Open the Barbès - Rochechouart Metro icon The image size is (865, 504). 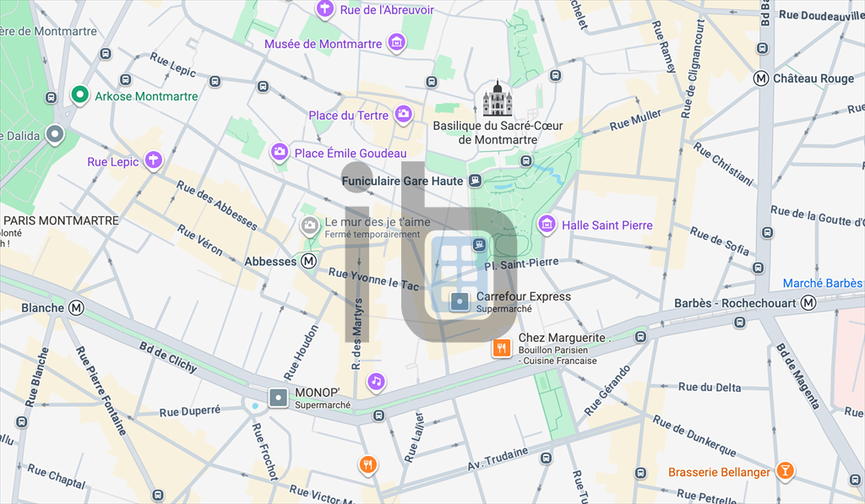(808, 301)
